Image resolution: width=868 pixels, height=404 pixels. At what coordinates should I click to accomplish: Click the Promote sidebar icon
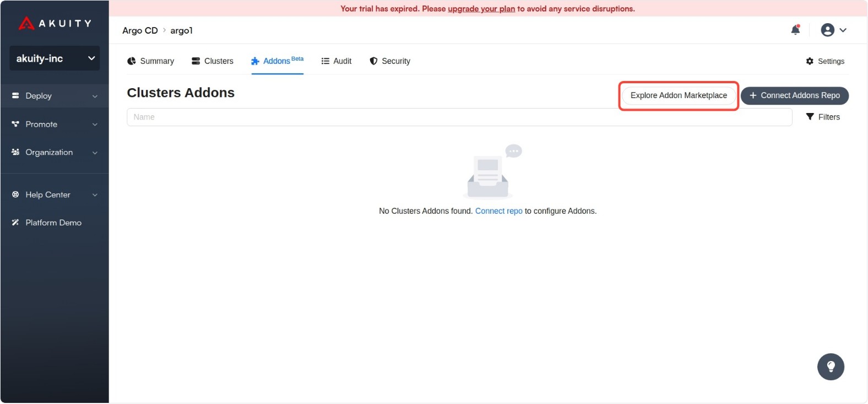tap(15, 124)
